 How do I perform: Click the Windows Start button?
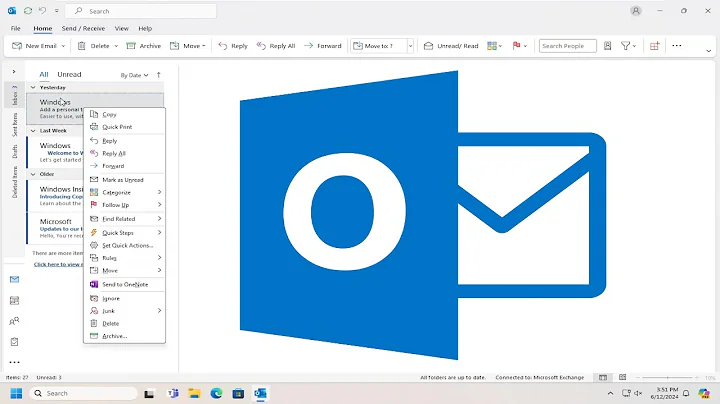pos(16,393)
